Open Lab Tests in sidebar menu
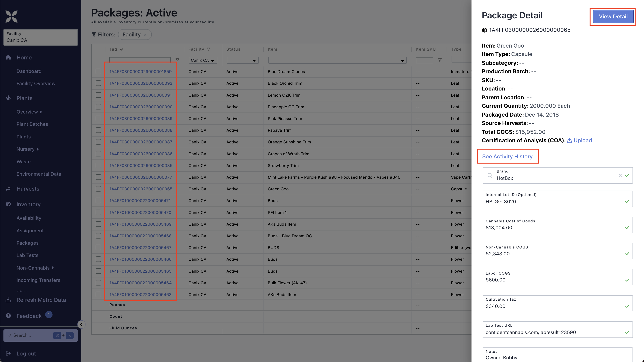644x362 pixels. 27,255
